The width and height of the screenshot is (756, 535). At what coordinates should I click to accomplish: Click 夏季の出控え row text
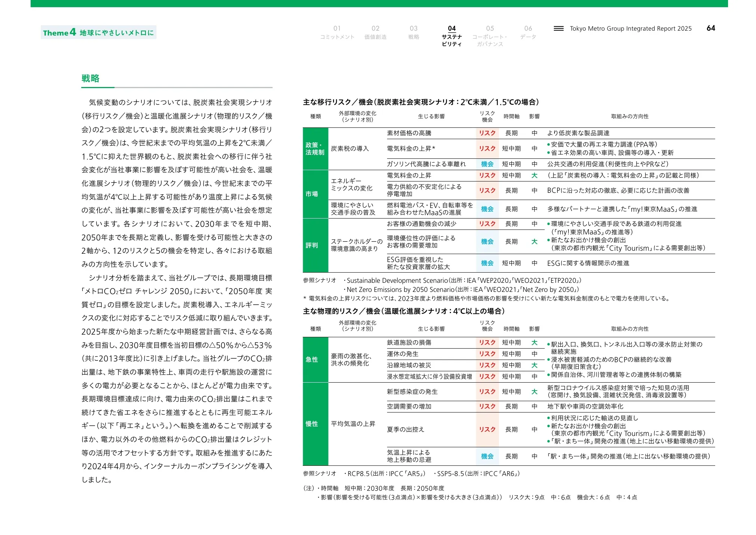pyautogui.click(x=406, y=430)
